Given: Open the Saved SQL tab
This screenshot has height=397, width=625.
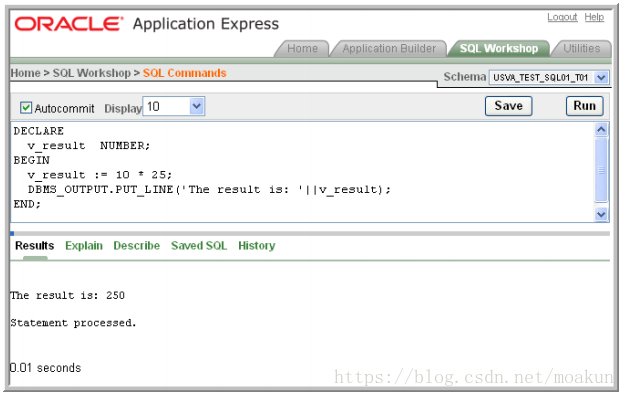Looking at the screenshot, I should [x=199, y=246].
